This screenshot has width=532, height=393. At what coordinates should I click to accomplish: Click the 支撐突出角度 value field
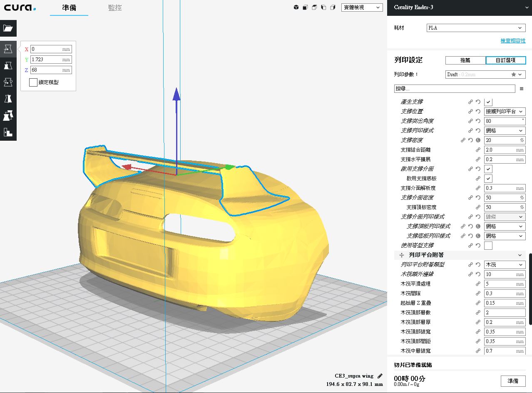click(505, 121)
